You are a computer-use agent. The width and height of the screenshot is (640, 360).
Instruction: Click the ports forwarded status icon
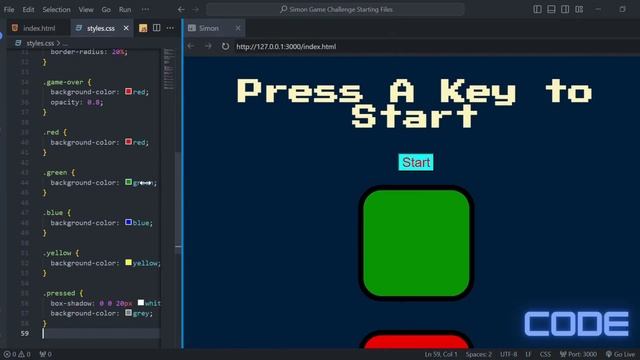[45, 354]
